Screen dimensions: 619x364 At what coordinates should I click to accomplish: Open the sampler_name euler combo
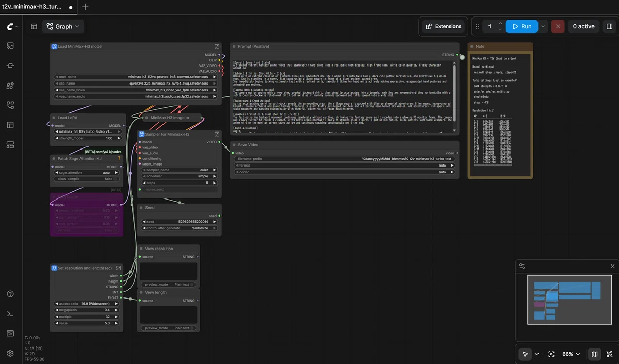point(178,170)
